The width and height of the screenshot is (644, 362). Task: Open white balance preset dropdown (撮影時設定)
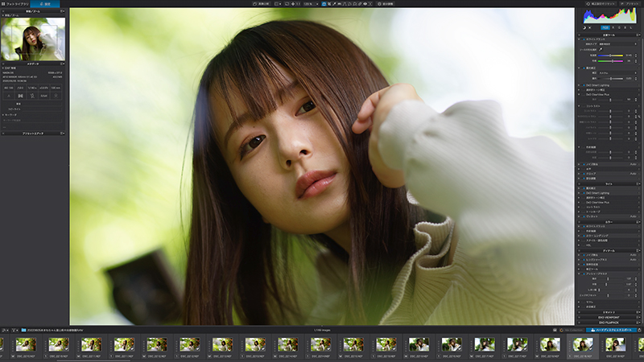coord(617,44)
